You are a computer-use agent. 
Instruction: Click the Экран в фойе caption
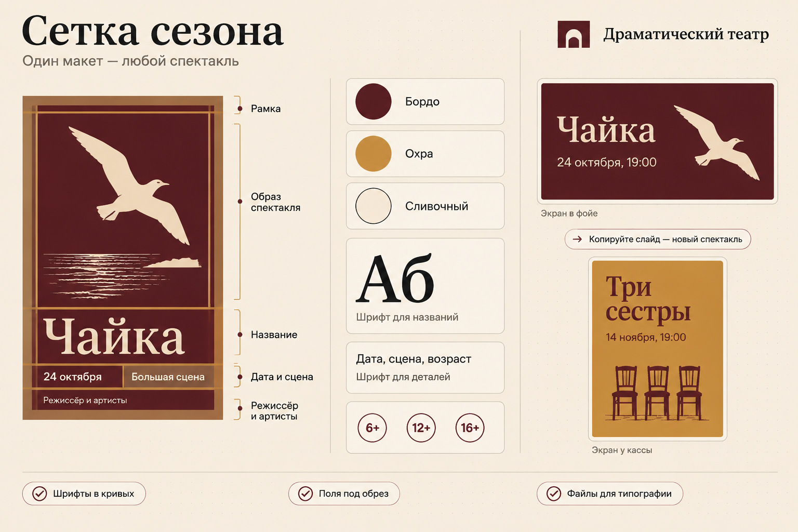click(569, 213)
